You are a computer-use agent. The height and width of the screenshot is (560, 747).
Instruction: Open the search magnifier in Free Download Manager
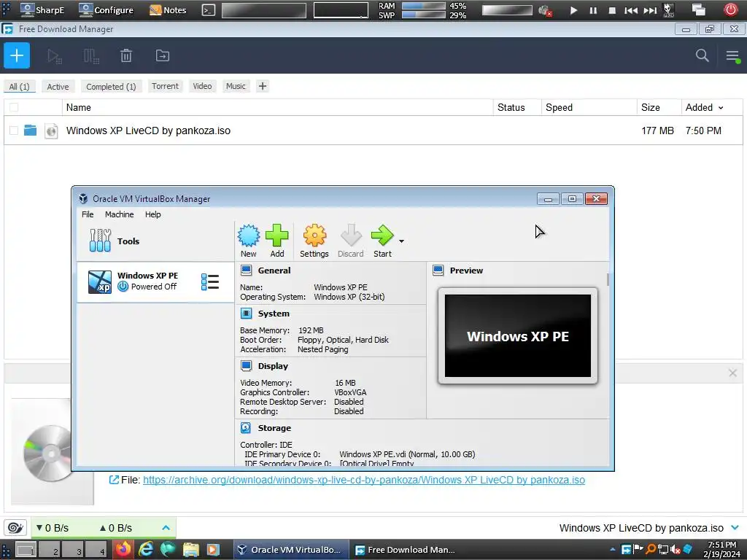tap(702, 55)
